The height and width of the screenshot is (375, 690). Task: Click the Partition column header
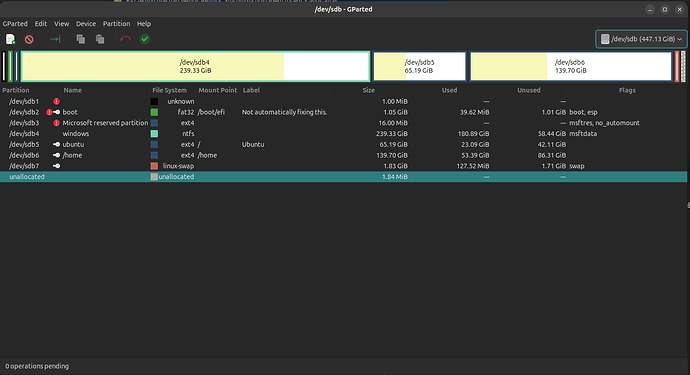tap(16, 90)
